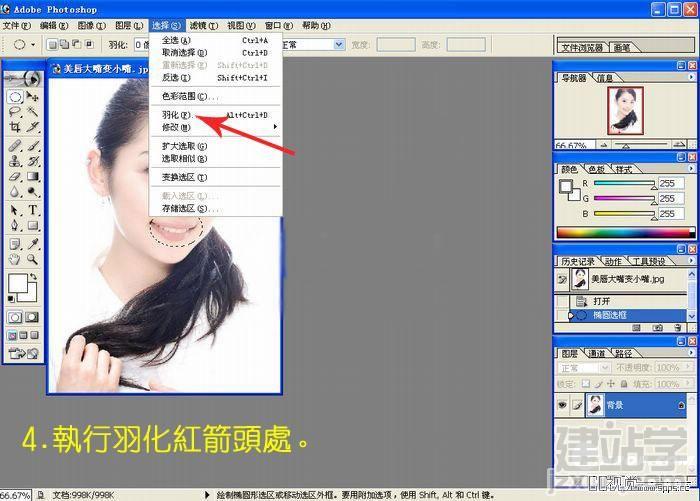Select the Path Selection tool

15,210
